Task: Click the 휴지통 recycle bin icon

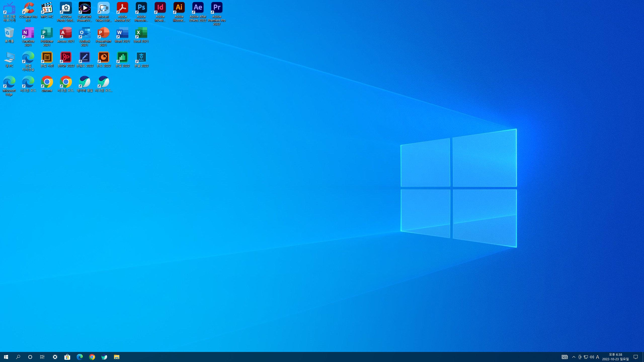Action: [x=9, y=35]
